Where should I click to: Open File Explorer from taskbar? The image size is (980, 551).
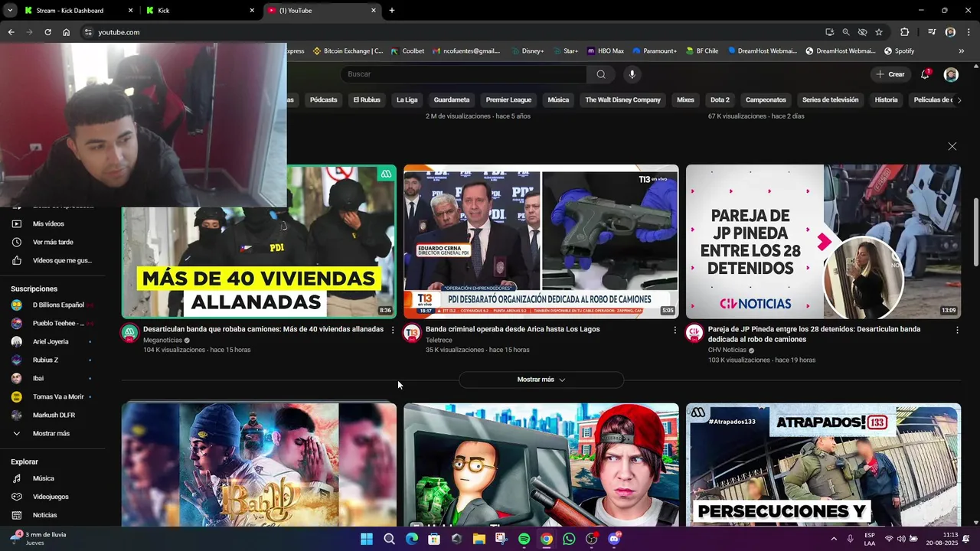479,539
